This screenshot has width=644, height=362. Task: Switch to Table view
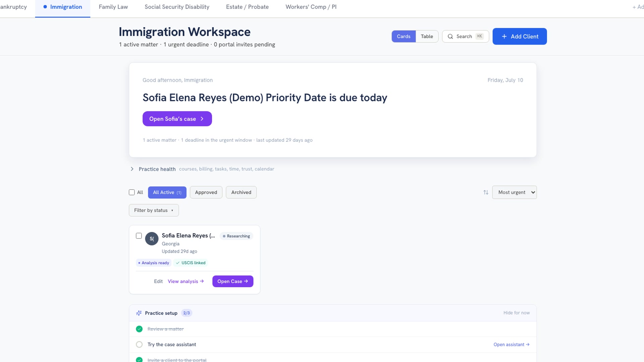point(427,37)
